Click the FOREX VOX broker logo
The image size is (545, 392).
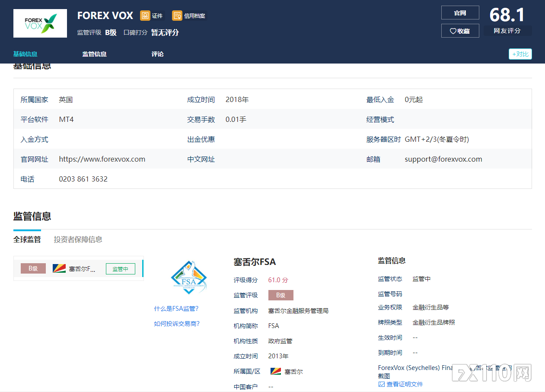click(40, 23)
